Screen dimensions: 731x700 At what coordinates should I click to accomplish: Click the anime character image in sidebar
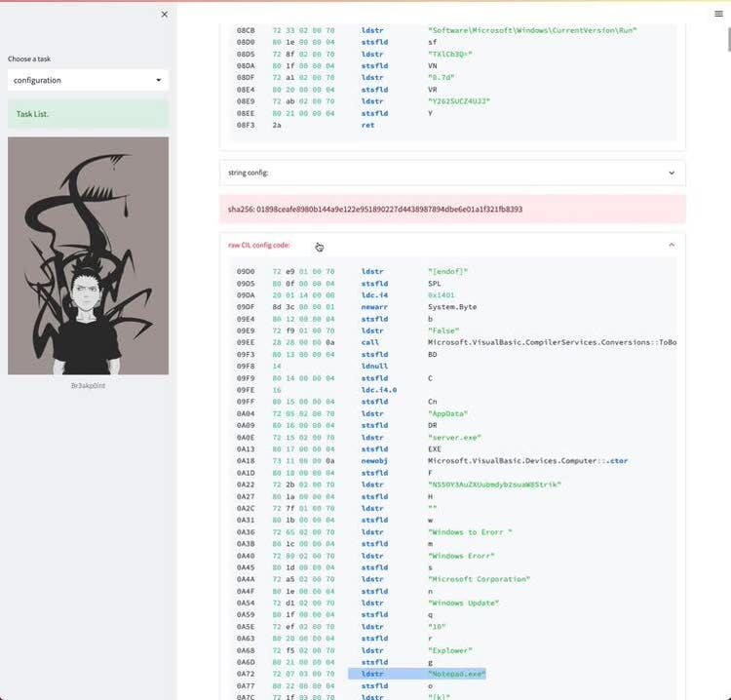[88, 255]
